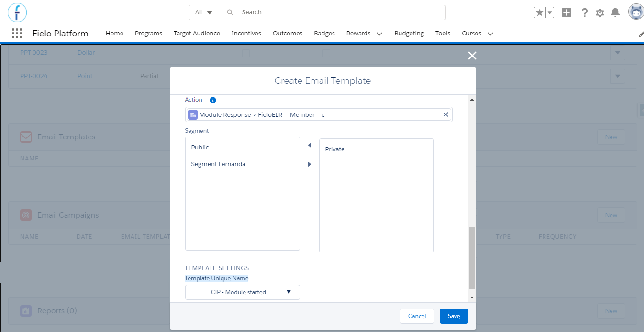Image resolution: width=644 pixels, height=332 pixels.
Task: Click the Email Templates envelope icon
Action: [x=26, y=137]
